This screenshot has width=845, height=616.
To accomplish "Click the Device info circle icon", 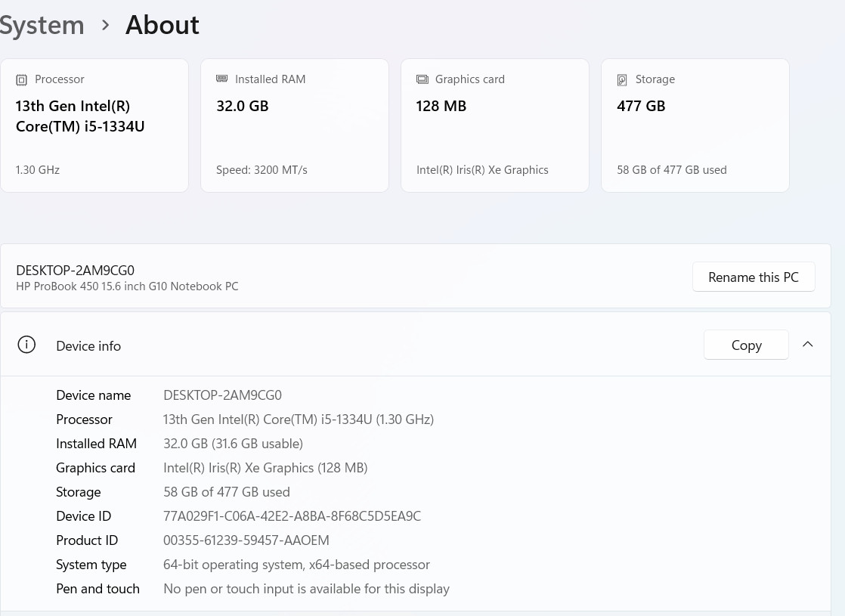I will (26, 345).
